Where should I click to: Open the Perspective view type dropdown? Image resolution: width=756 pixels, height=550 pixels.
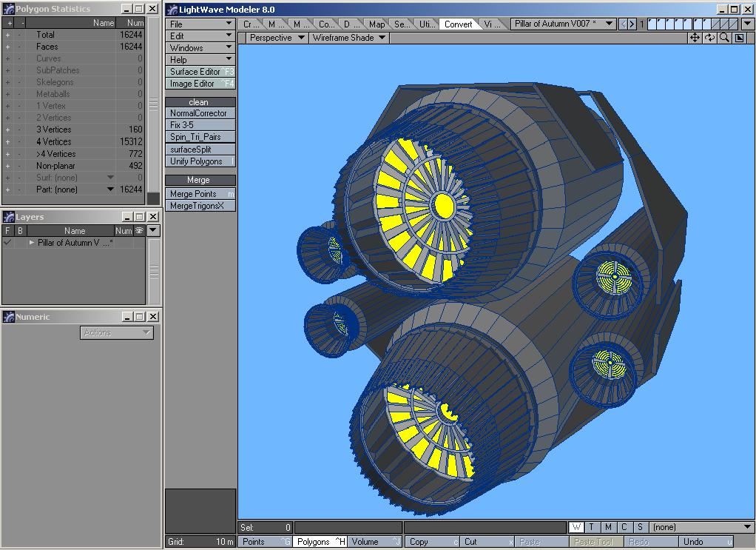click(x=276, y=38)
